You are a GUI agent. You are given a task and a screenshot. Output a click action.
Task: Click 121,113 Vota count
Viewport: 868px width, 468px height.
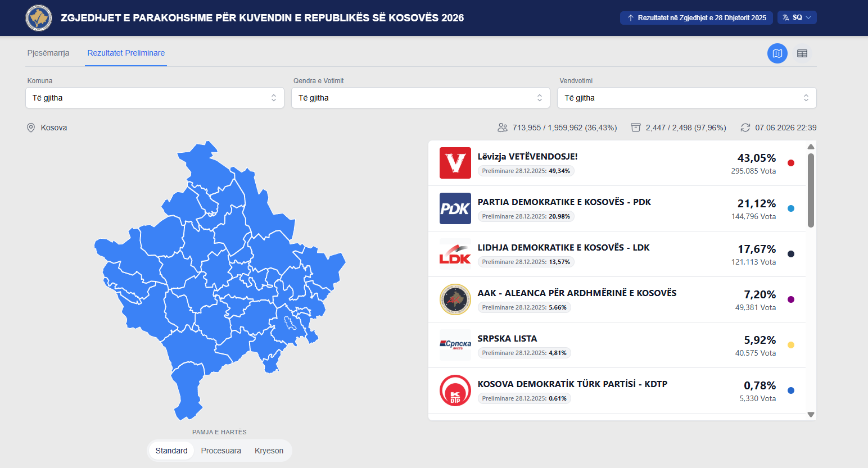pyautogui.click(x=753, y=262)
